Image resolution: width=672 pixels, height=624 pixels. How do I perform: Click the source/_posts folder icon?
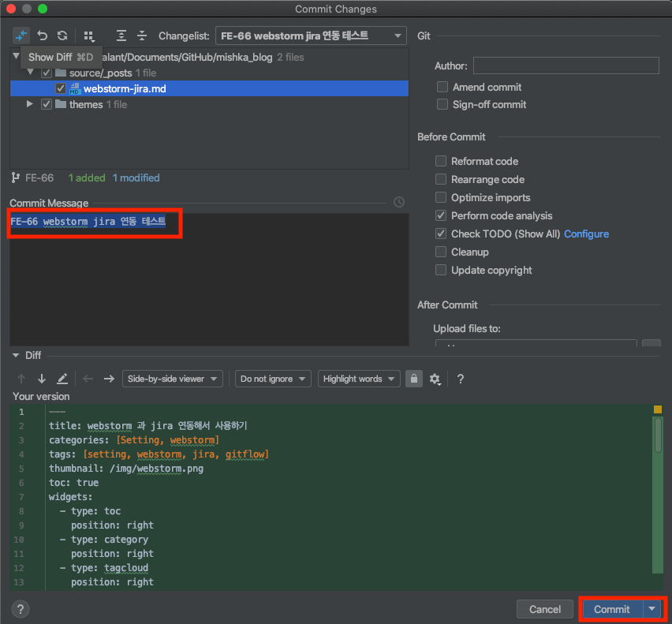coord(61,73)
